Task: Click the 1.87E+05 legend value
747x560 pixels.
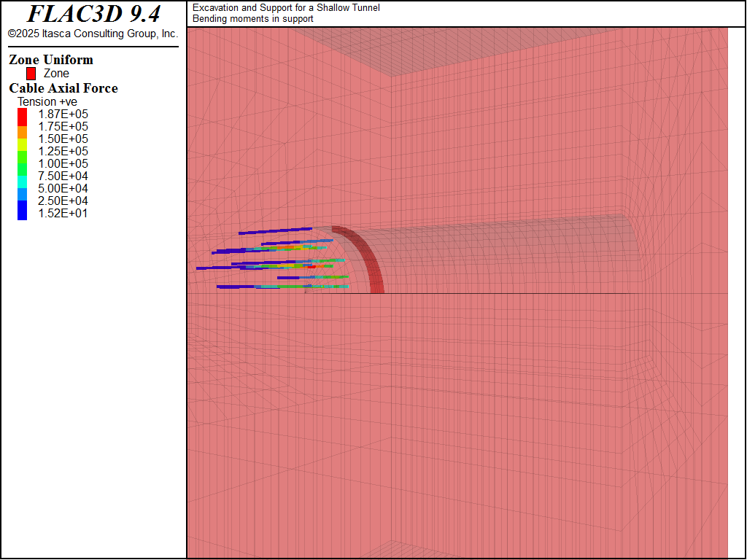Action: 63,114
